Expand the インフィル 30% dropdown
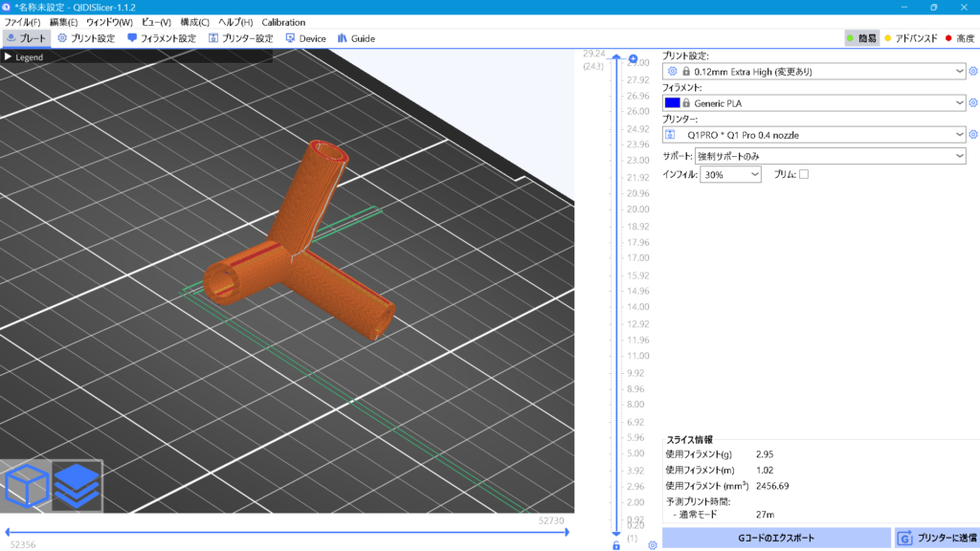Viewport: 980px width, 551px height. [x=754, y=175]
